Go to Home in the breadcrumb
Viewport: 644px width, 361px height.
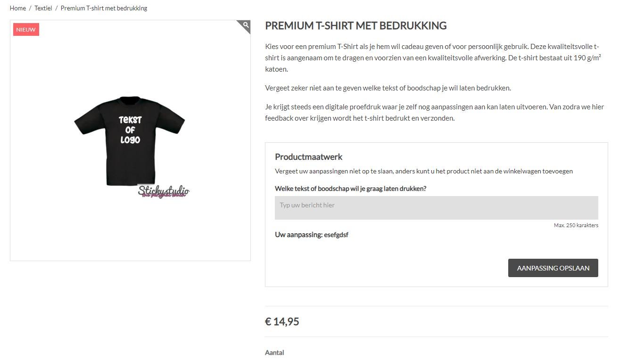tap(18, 8)
